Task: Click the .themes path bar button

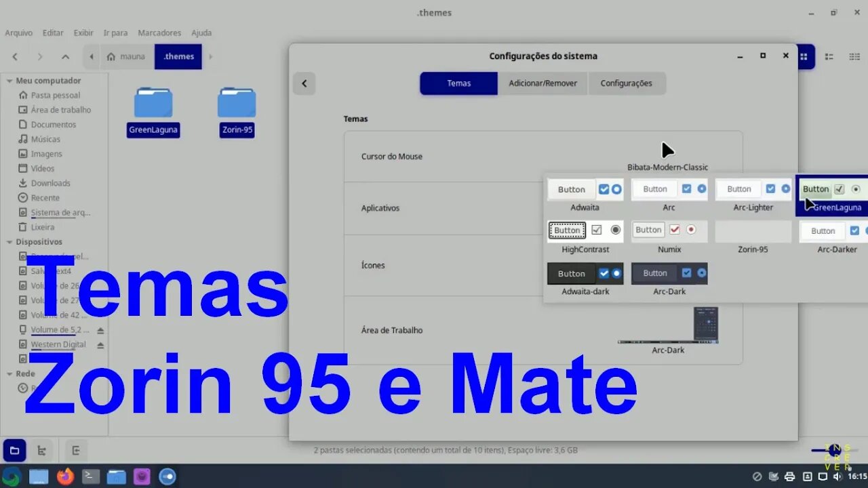Action: pos(178,57)
